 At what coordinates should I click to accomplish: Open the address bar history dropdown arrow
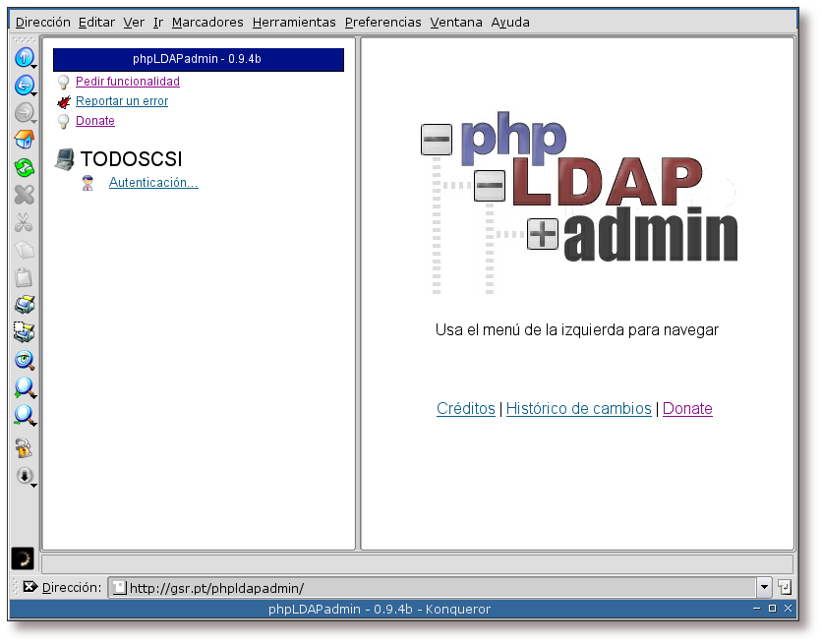764,587
